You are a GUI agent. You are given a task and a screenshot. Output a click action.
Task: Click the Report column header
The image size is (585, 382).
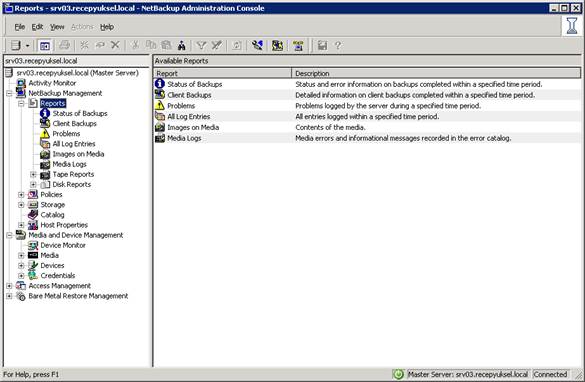[x=222, y=73]
